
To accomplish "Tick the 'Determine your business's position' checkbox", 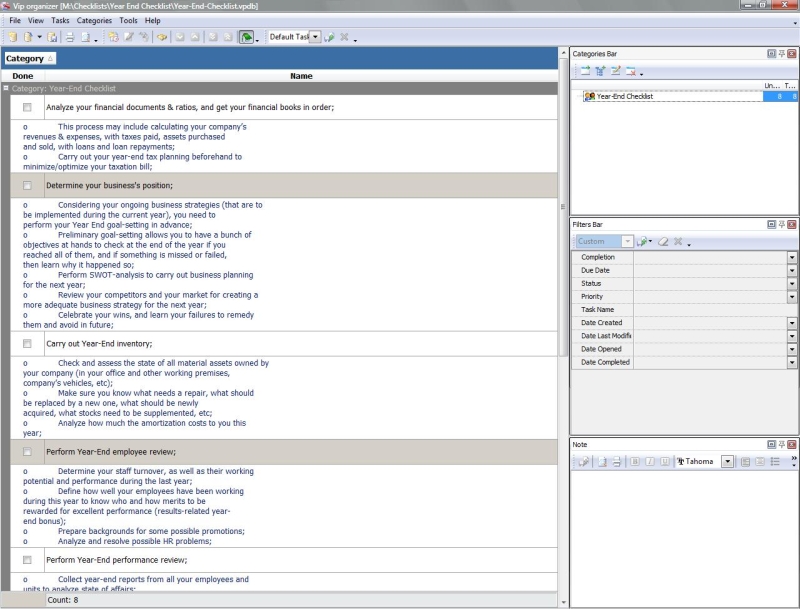I will point(27,185).
